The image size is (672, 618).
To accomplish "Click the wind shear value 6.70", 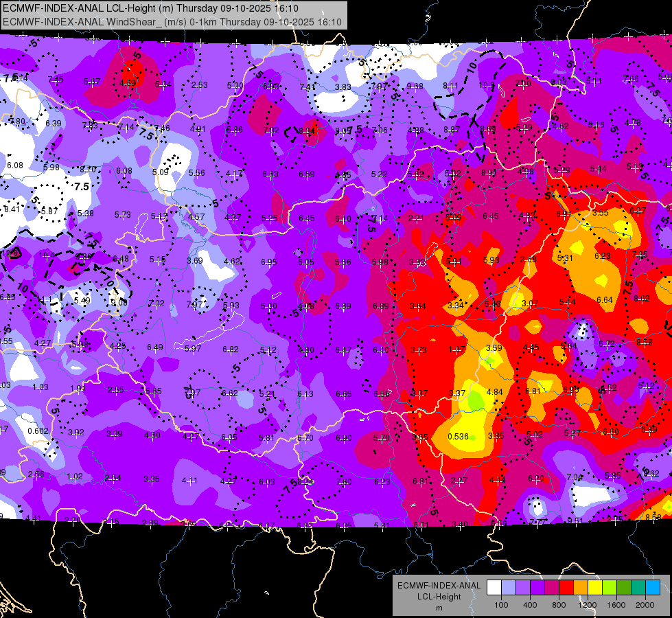I will tap(305, 438).
